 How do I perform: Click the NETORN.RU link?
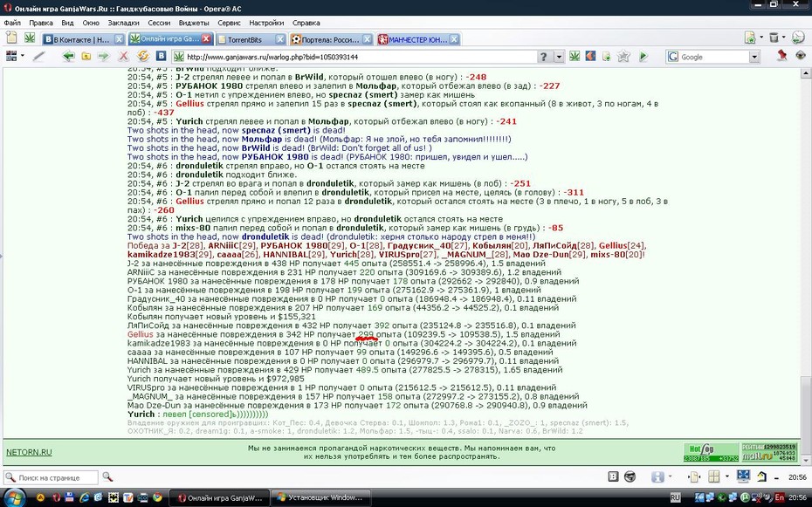pyautogui.click(x=29, y=452)
